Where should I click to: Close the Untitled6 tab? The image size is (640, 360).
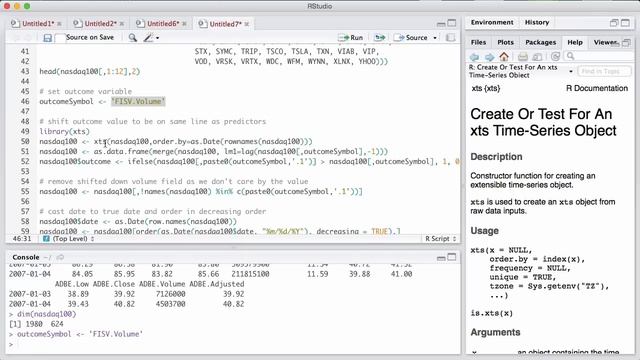coord(184,24)
